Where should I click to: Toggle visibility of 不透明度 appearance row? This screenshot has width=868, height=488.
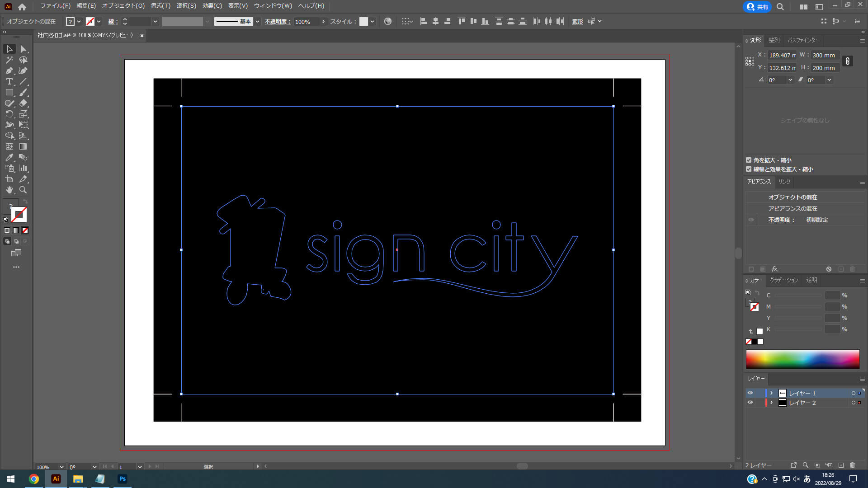click(751, 220)
